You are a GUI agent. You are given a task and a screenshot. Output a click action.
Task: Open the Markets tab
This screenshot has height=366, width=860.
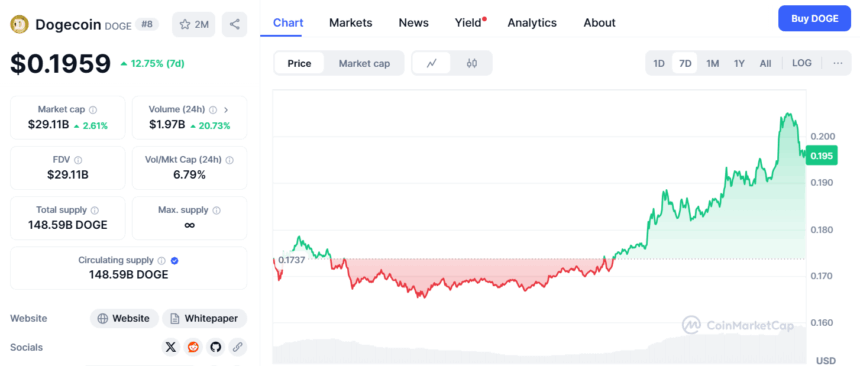point(350,22)
